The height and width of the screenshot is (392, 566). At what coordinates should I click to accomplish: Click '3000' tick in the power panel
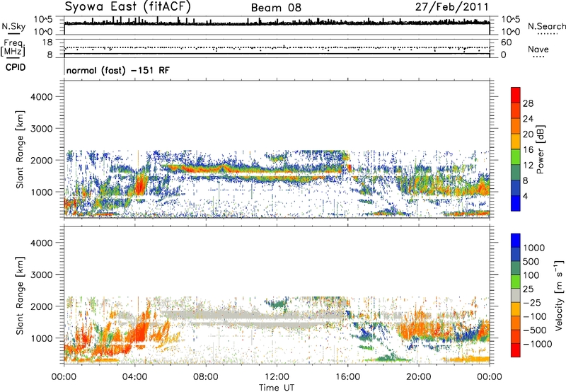41,129
